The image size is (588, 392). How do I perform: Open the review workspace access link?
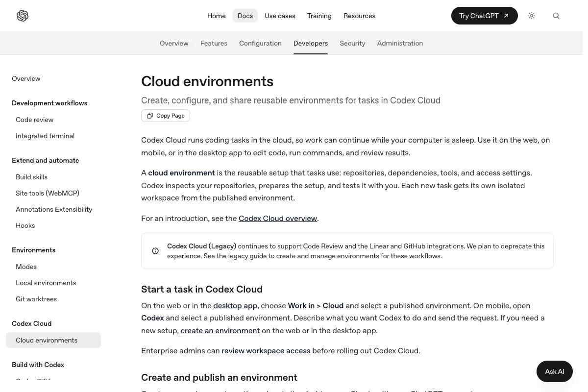click(x=266, y=351)
